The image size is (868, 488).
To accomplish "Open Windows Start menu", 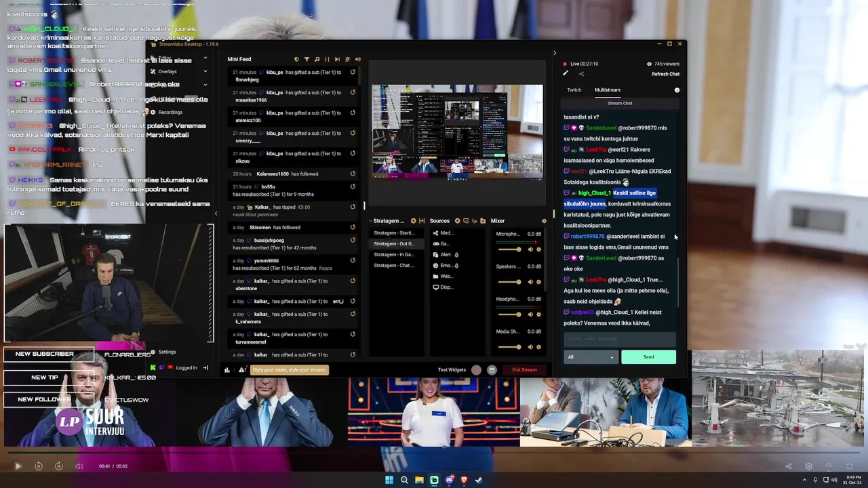I will coord(389,480).
